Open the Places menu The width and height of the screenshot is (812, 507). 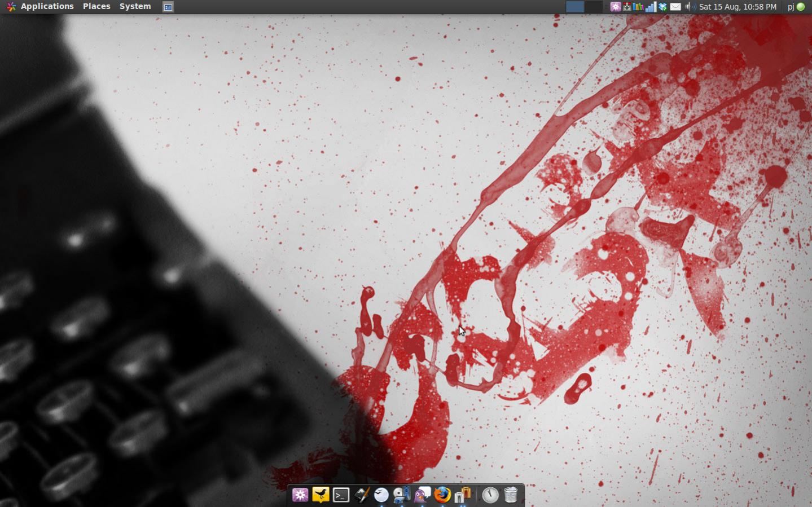click(x=96, y=7)
